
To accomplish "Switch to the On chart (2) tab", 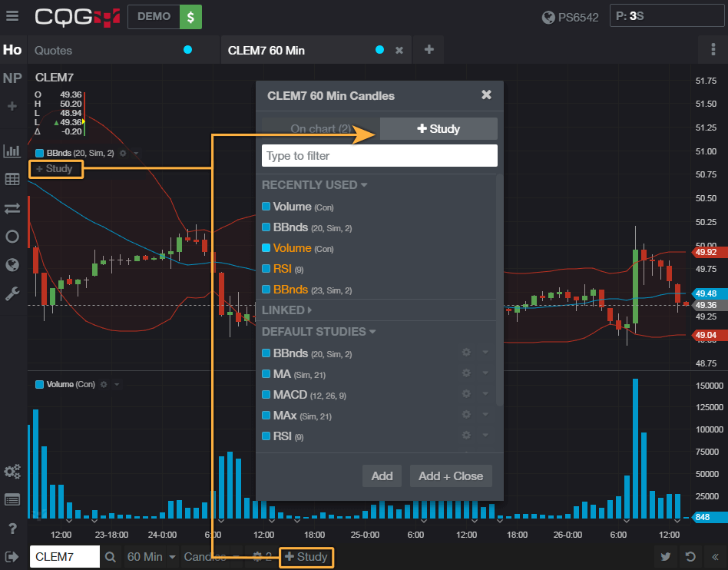I will pyautogui.click(x=320, y=129).
